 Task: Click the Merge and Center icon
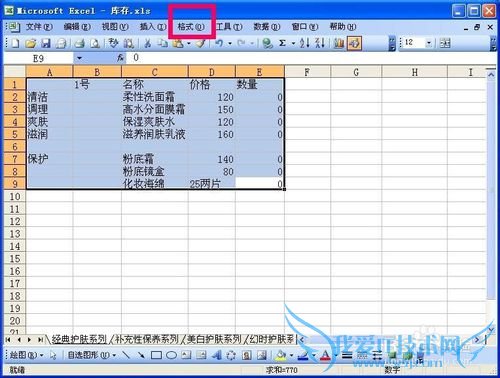point(445,43)
